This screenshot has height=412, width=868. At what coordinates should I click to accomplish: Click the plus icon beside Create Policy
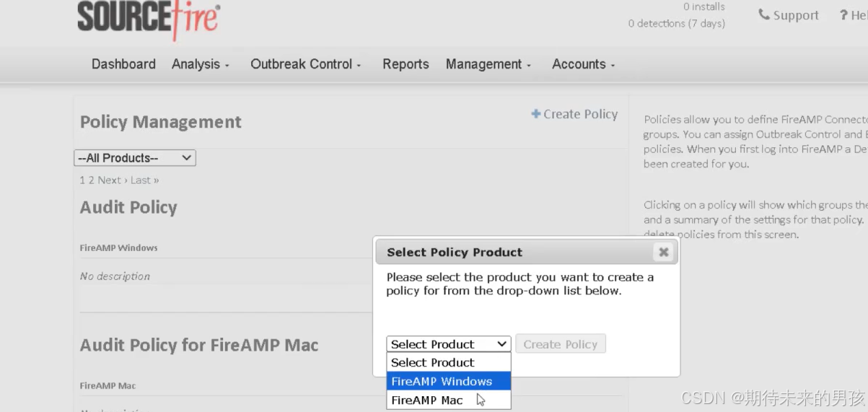pos(536,114)
